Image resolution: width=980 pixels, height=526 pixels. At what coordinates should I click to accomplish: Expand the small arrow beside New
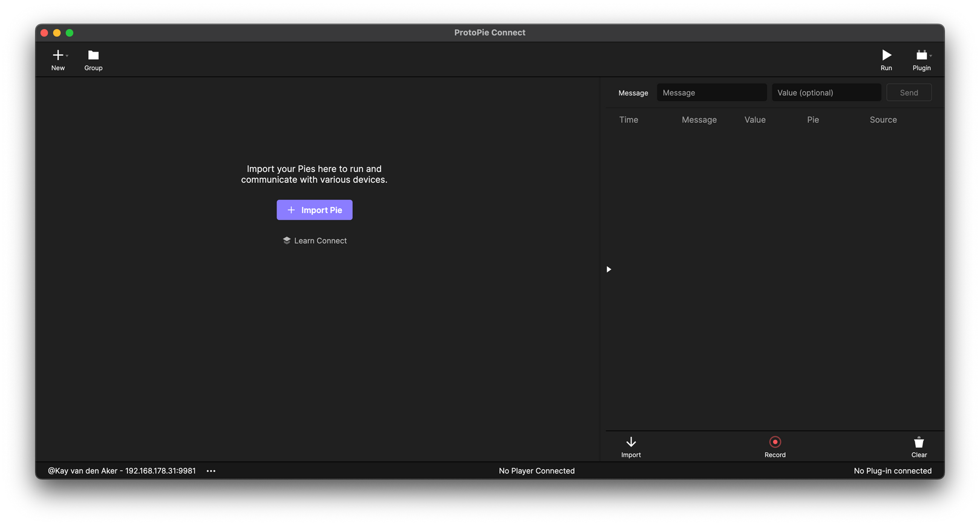67,56
